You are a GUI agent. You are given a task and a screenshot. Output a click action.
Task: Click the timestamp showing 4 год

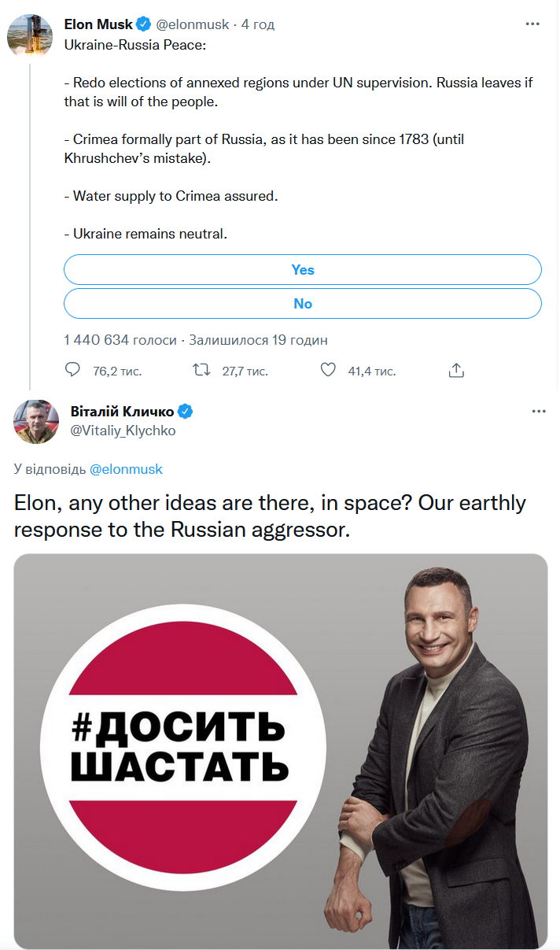pyautogui.click(x=260, y=24)
